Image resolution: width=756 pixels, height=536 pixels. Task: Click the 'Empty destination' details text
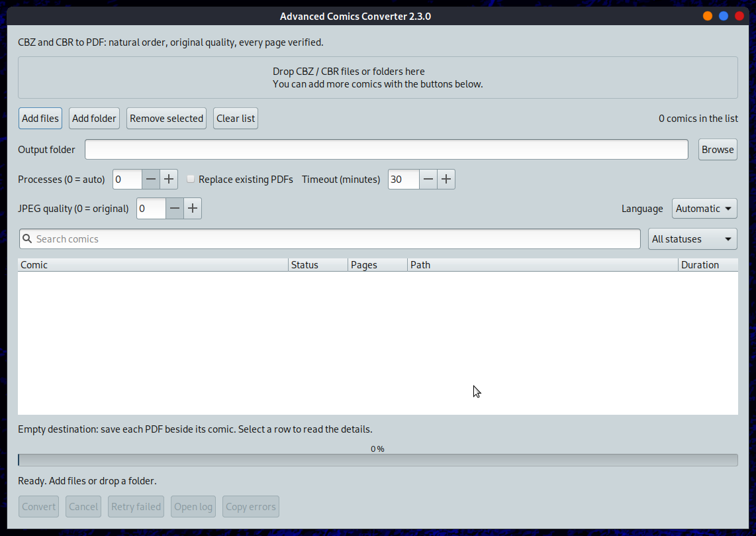(195, 429)
